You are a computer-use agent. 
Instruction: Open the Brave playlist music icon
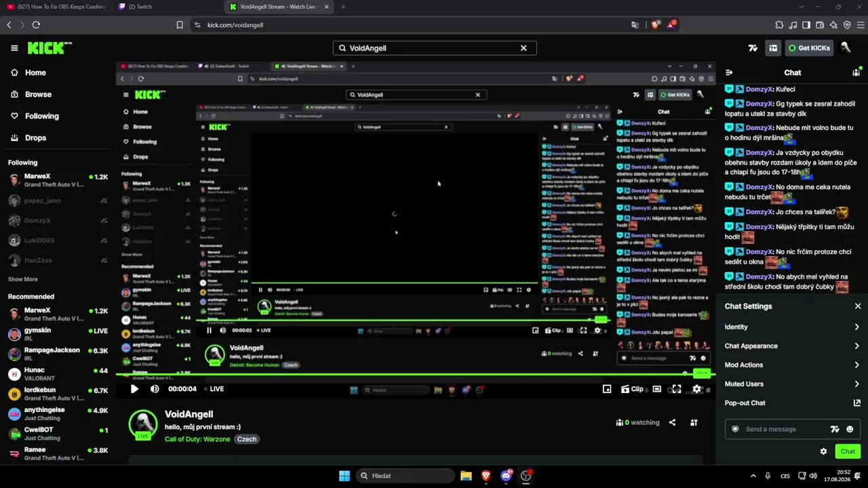[x=793, y=25]
